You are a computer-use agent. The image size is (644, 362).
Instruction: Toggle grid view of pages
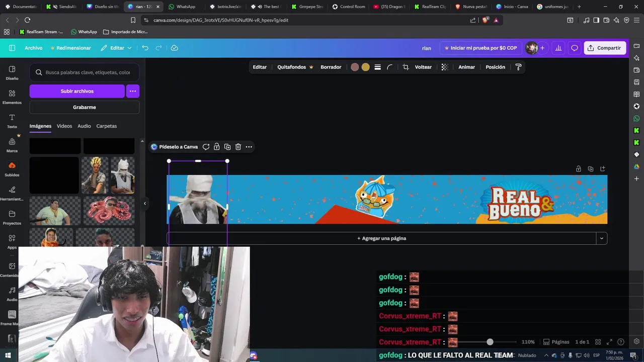(598, 342)
